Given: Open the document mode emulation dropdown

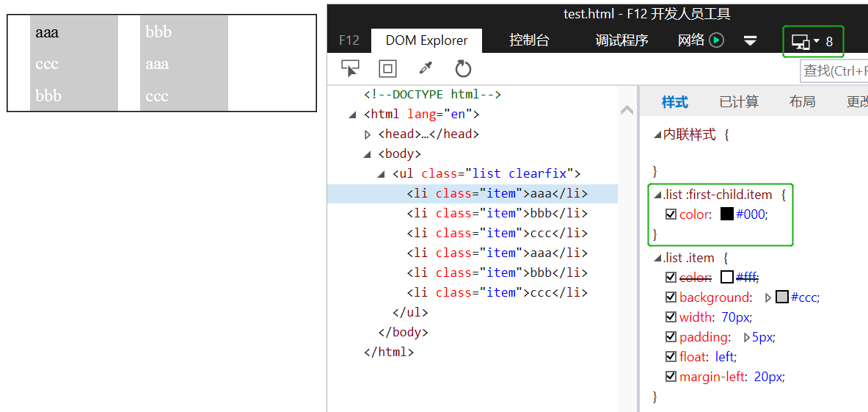Looking at the screenshot, I should point(813,42).
